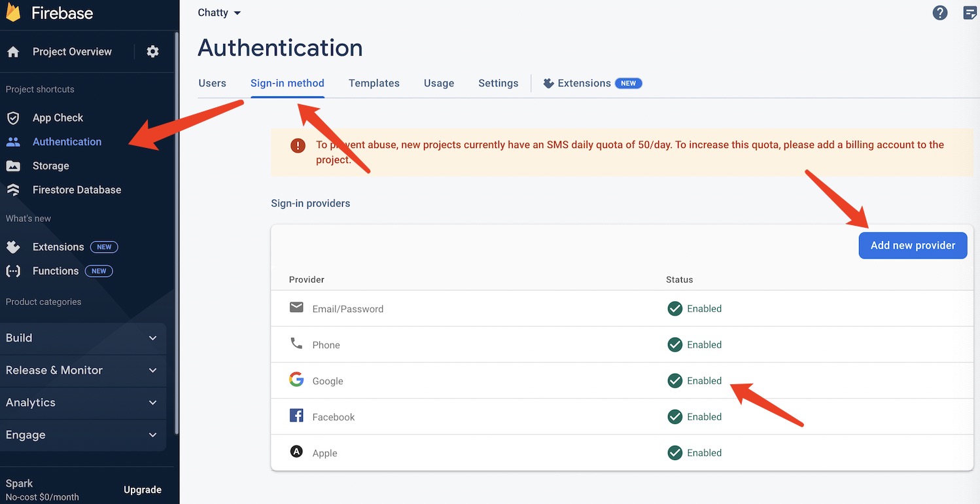Open App Check in sidebar
The width and height of the screenshot is (980, 504).
click(x=58, y=118)
